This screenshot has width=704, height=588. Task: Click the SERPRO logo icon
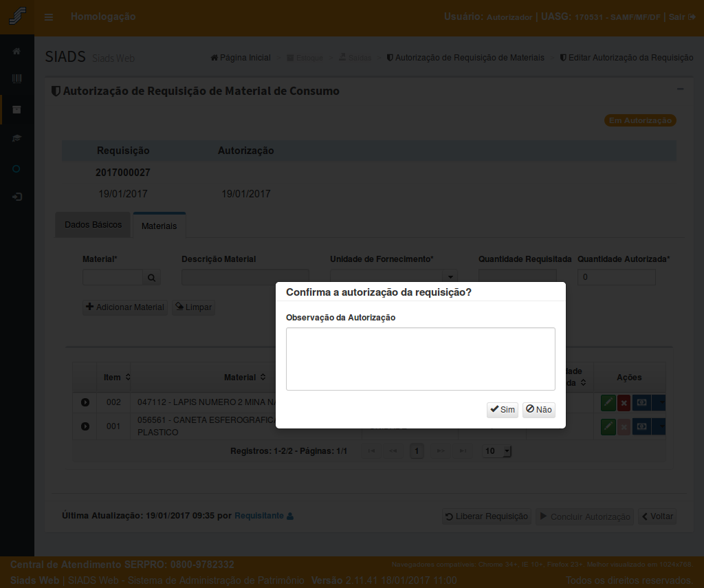pos(17,17)
